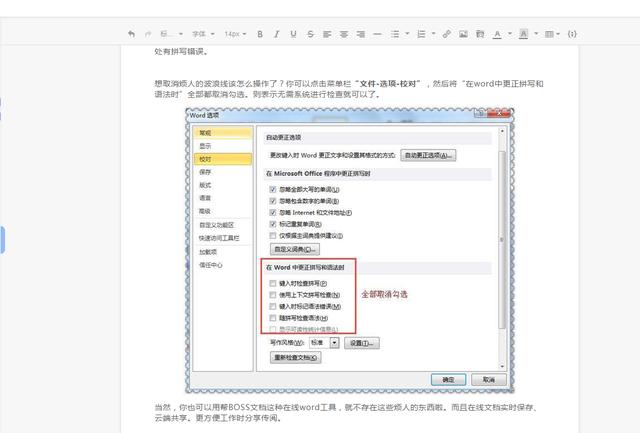Viewport: 640px width, 433px height.
Task: Open the 字体 font family dropdown
Action: (x=203, y=34)
